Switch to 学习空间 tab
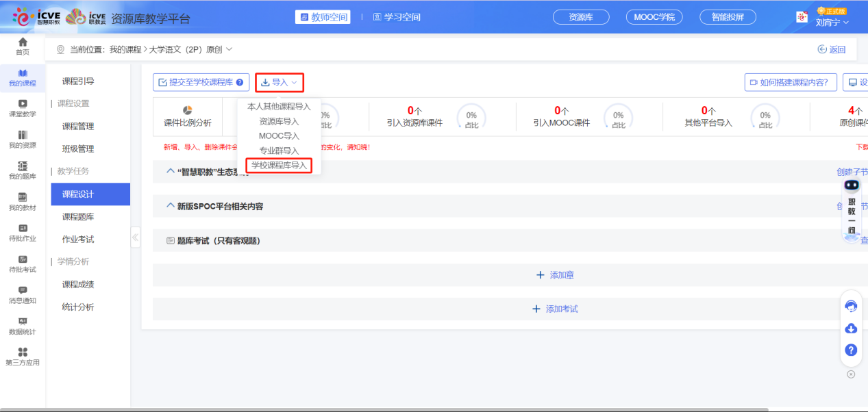868x412 pixels. pyautogui.click(x=397, y=17)
